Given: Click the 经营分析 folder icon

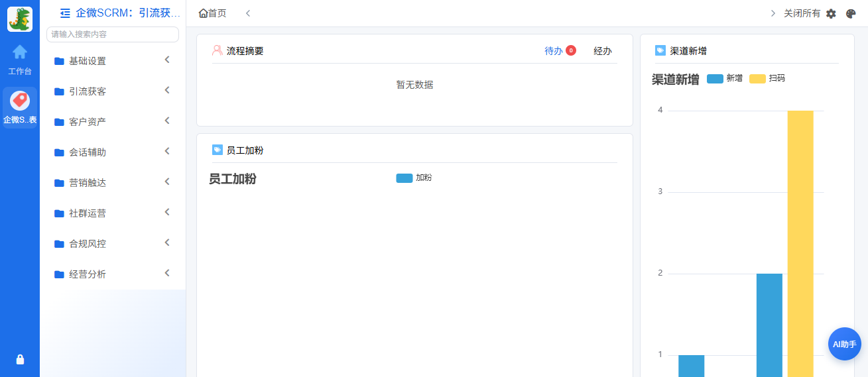Looking at the screenshot, I should pyautogui.click(x=59, y=274).
